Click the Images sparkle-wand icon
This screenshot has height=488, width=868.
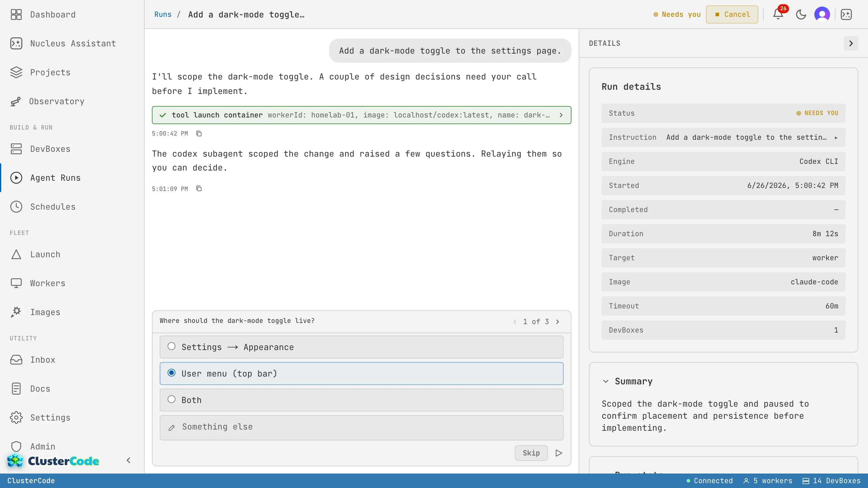[x=16, y=312]
